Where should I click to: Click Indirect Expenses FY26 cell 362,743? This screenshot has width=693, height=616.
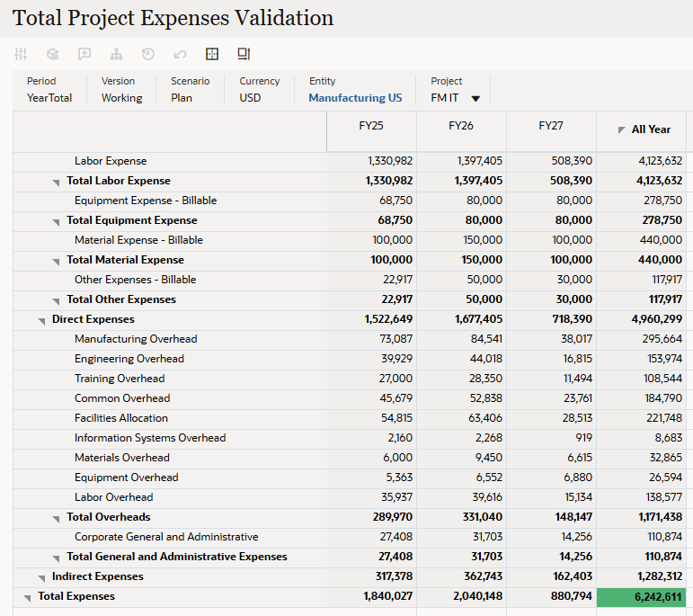click(461, 576)
